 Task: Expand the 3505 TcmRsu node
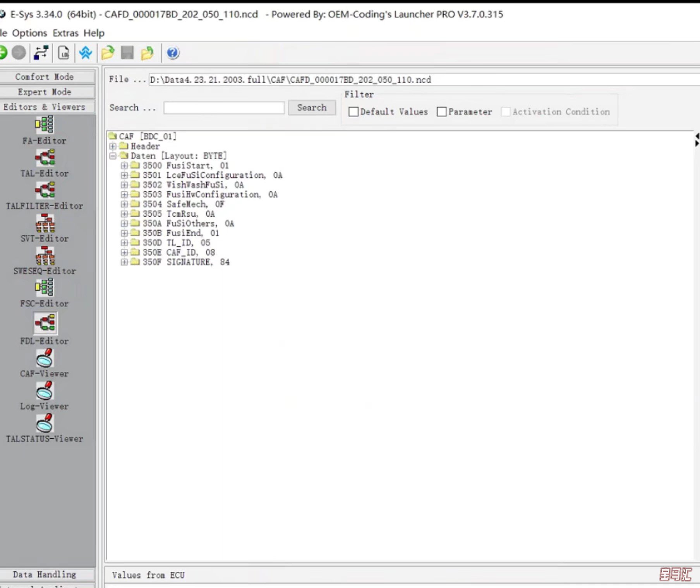click(124, 214)
